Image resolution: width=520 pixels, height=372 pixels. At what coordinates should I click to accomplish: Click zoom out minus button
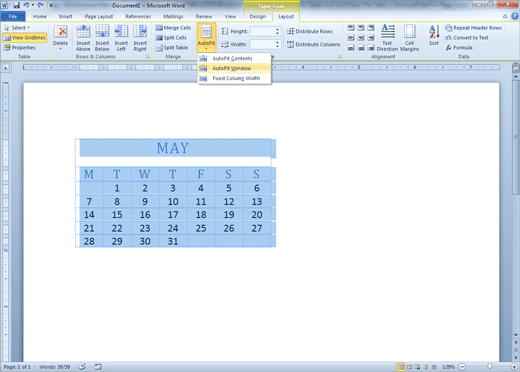click(462, 367)
